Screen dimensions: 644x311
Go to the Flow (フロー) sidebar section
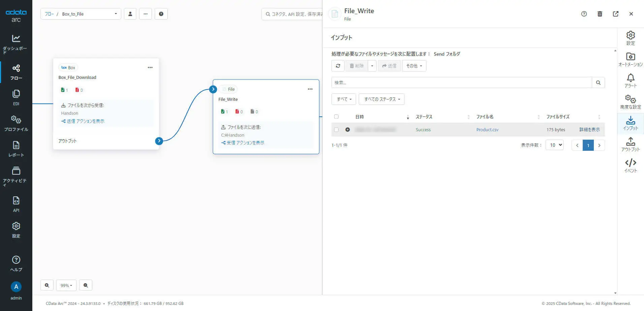[16, 72]
